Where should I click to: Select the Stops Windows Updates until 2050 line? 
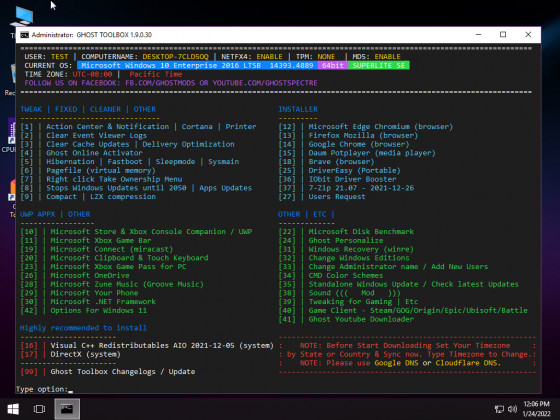pyautogui.click(x=136, y=188)
